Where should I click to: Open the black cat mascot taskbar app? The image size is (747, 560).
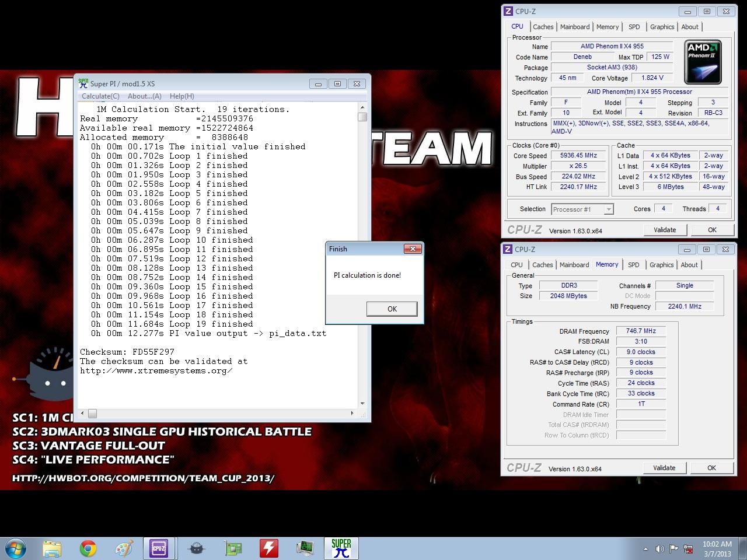(x=197, y=548)
